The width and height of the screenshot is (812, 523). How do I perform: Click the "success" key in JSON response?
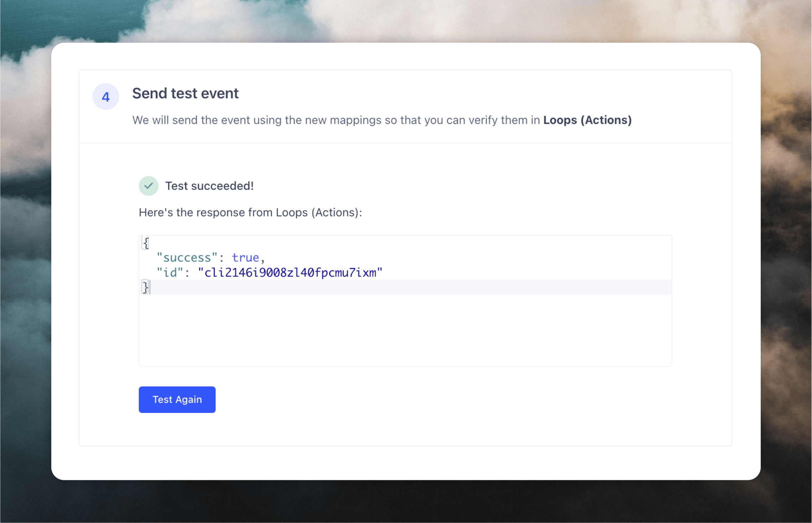click(187, 257)
